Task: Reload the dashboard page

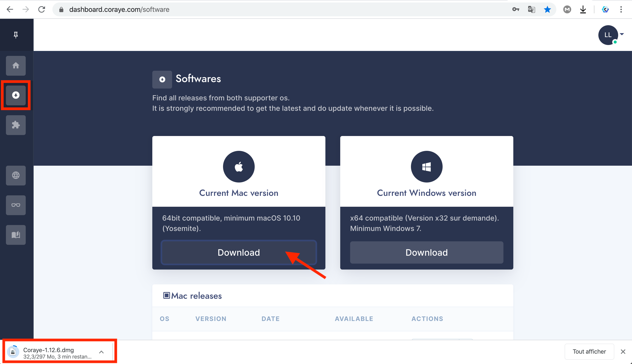Action: click(x=42, y=9)
